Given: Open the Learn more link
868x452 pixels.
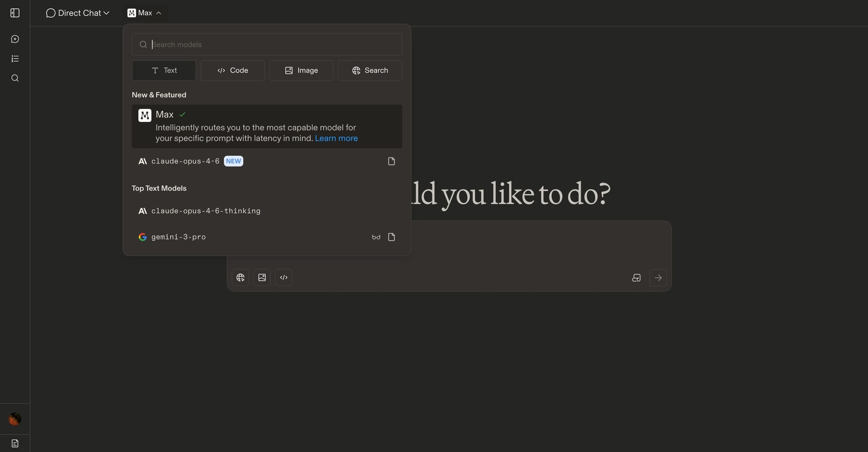Looking at the screenshot, I should point(336,139).
